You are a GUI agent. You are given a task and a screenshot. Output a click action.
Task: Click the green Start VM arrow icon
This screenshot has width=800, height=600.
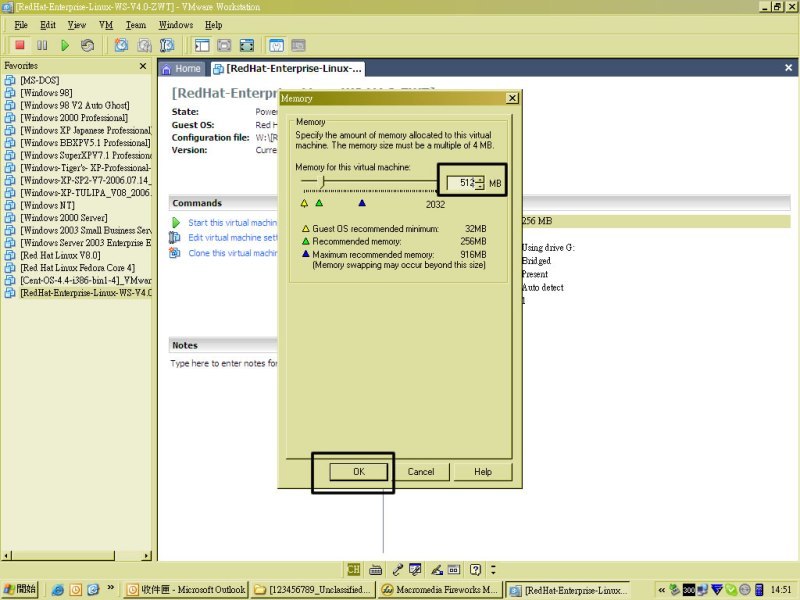[176, 222]
